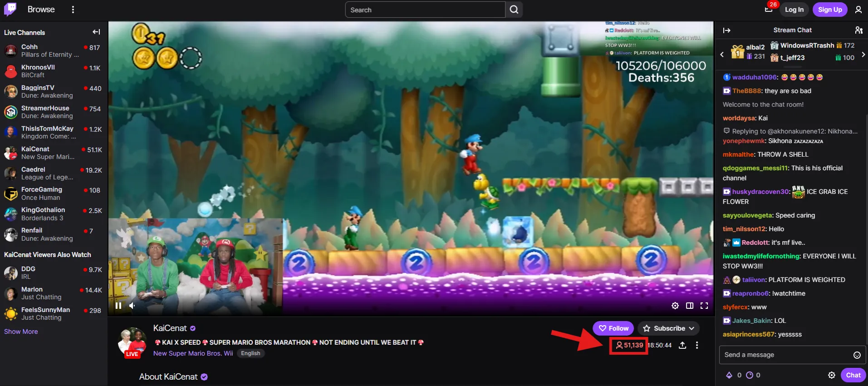Screen dimensions: 868x386
Task: Open the channel points clock icon
Action: coord(750,375)
